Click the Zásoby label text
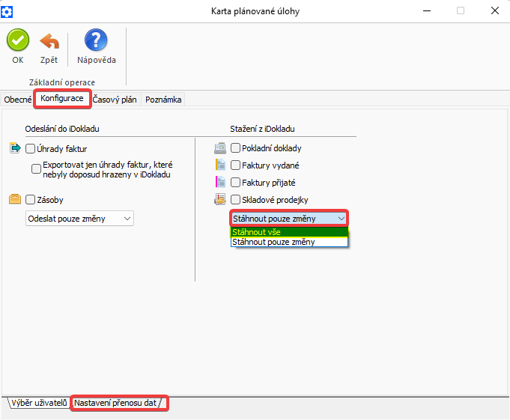The width and height of the screenshot is (510, 420). 50,200
